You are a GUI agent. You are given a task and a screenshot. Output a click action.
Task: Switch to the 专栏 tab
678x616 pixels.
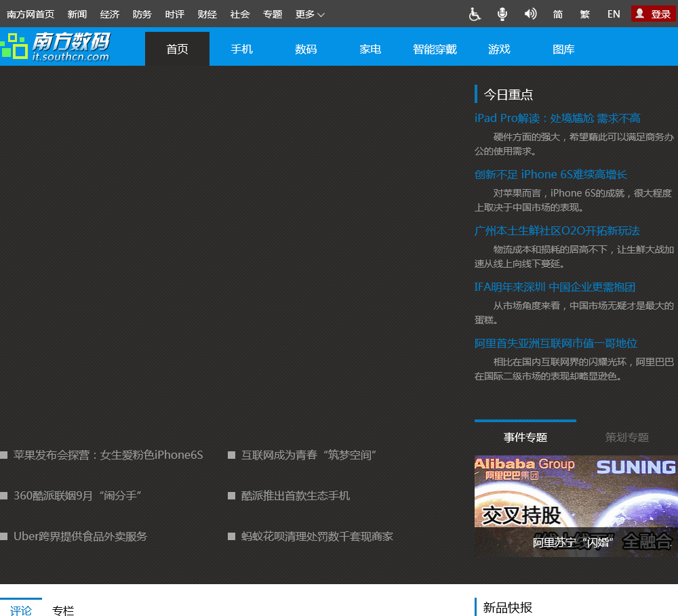[x=63, y=610]
